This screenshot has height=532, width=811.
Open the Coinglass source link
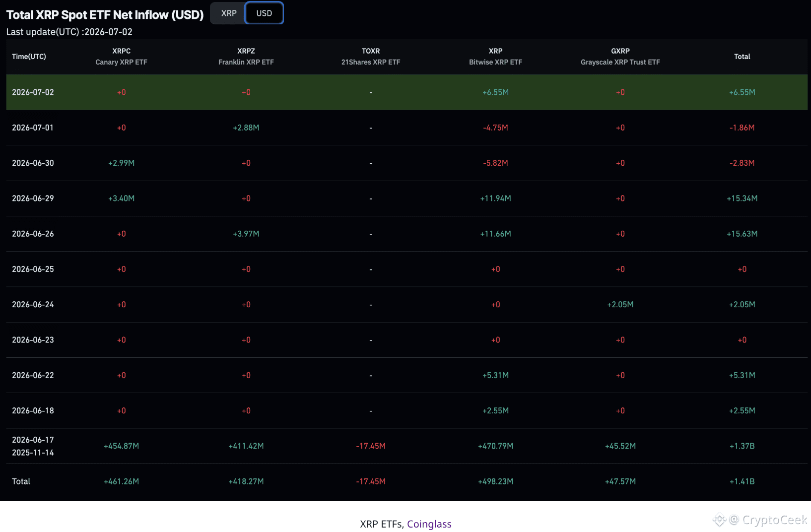(x=429, y=524)
